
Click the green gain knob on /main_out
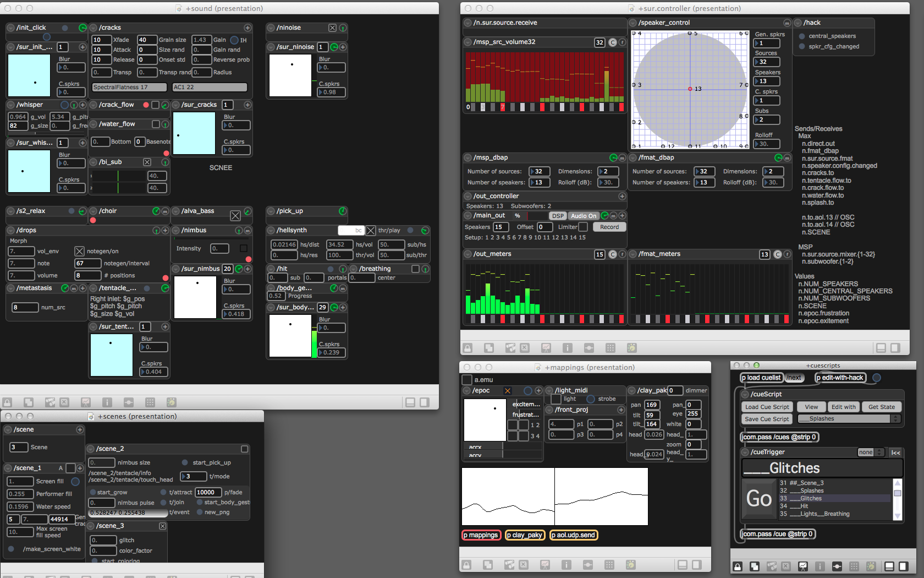coord(604,216)
